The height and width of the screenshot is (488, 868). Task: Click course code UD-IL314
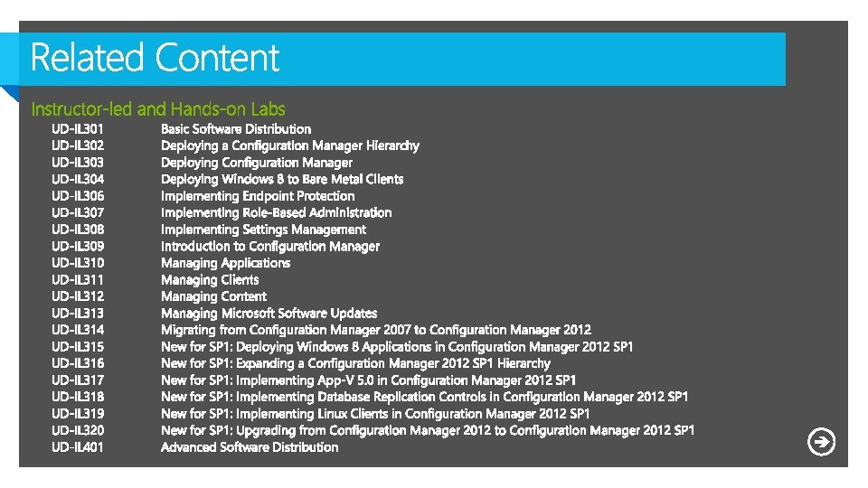click(x=78, y=330)
